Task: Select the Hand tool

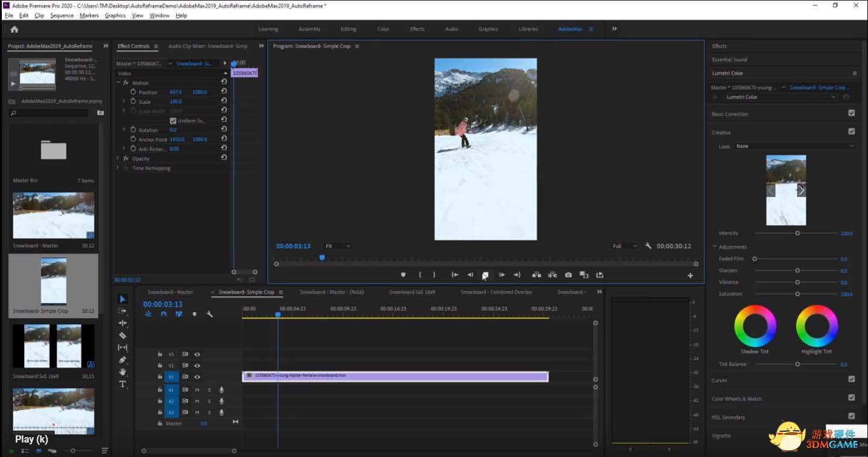Action: [123, 372]
